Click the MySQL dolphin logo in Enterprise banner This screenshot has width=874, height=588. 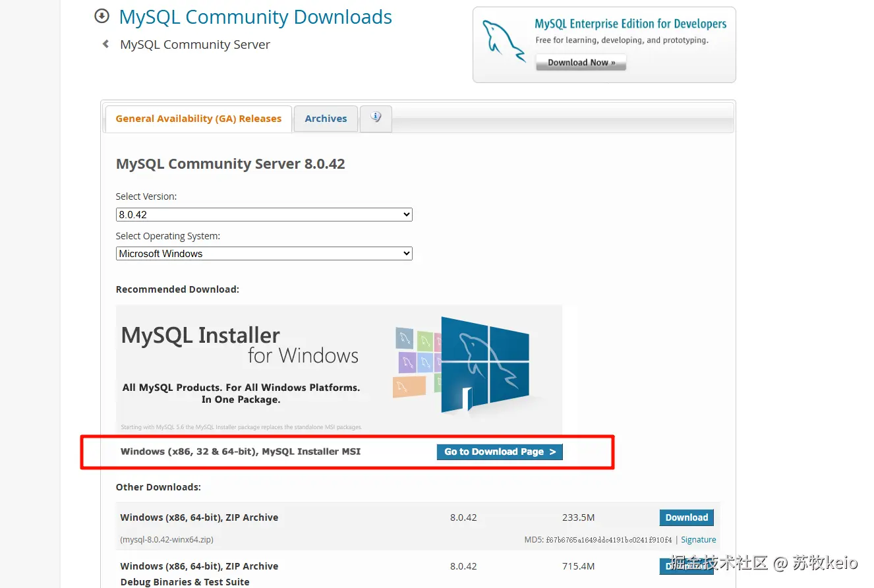[504, 42]
